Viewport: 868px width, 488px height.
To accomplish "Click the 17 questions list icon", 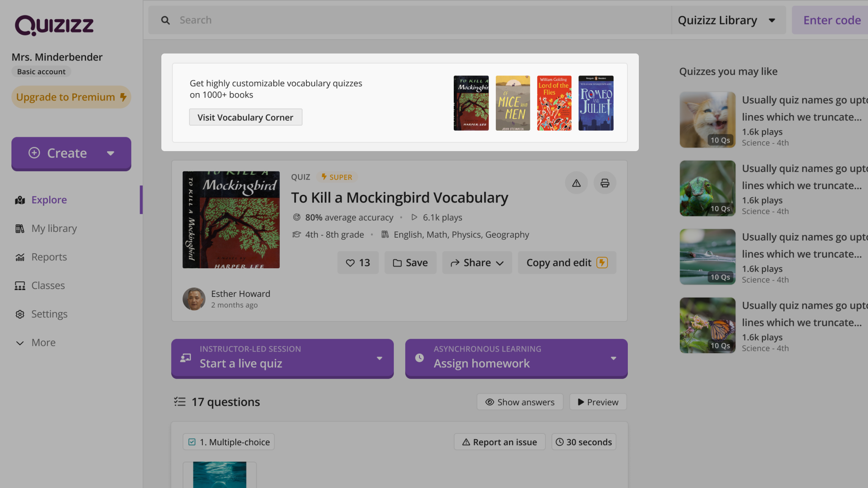I will [x=180, y=402].
